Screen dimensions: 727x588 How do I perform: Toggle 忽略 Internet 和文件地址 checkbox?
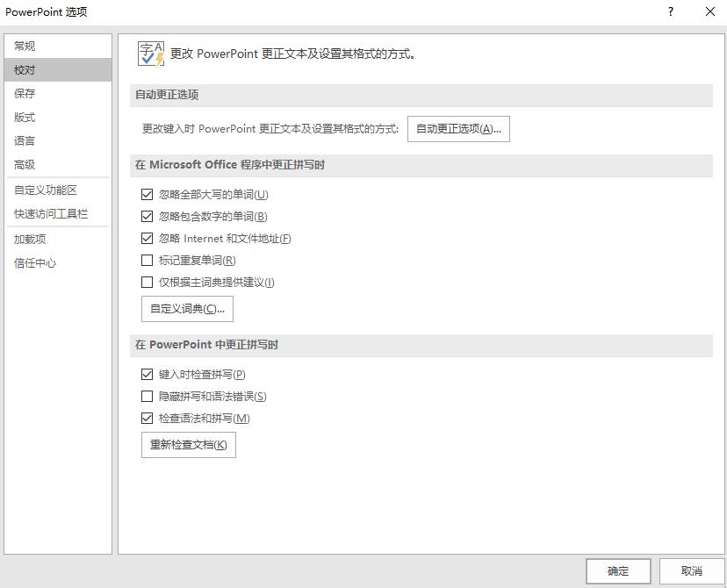pos(147,238)
